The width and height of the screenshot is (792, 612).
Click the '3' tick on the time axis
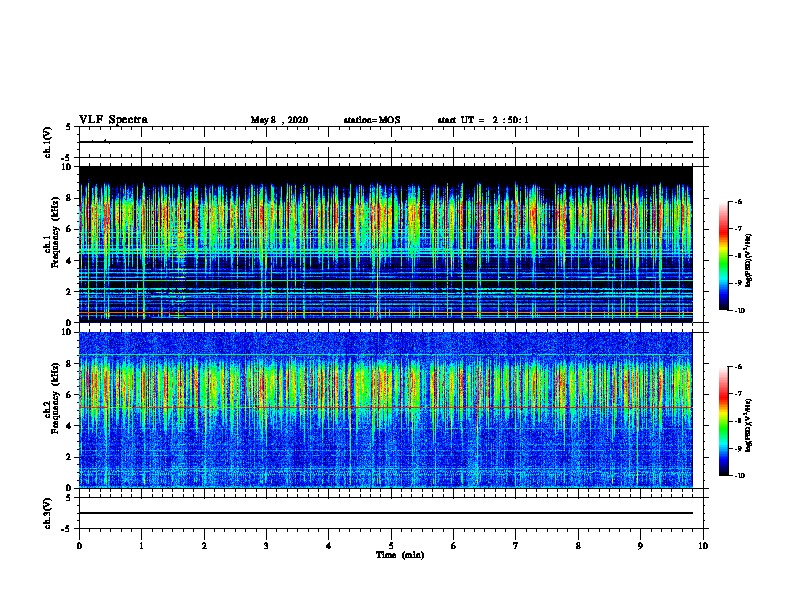pyautogui.click(x=266, y=546)
